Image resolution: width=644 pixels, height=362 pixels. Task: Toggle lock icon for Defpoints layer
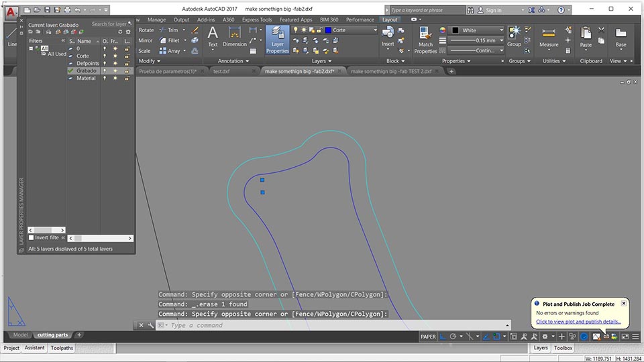[x=127, y=63]
